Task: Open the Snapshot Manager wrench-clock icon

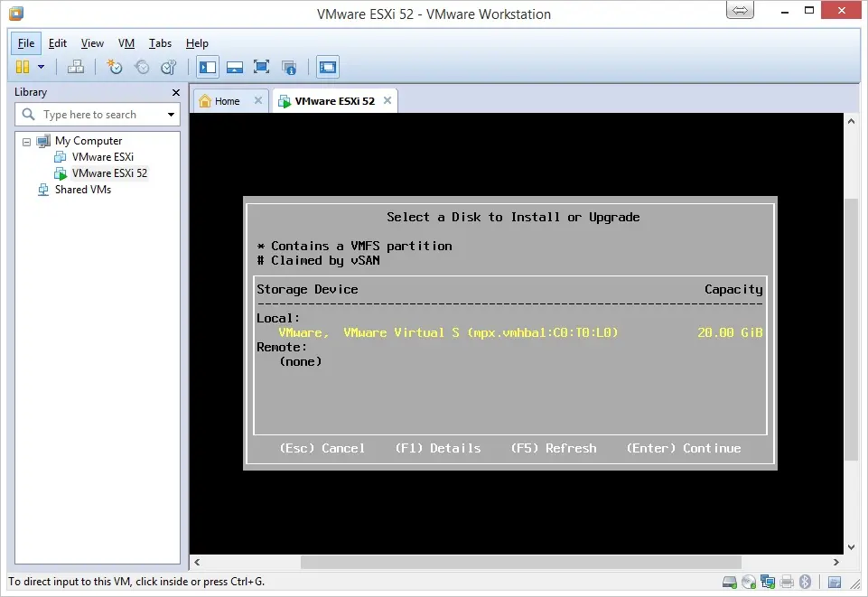Action: pos(168,67)
